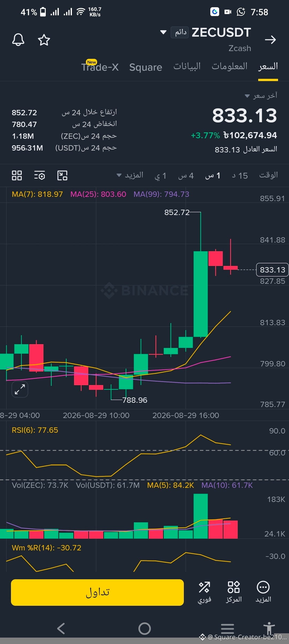This screenshot has width=289, height=644.
Task: Tap the chart picture-in-picture icon
Action: [x=62, y=175]
